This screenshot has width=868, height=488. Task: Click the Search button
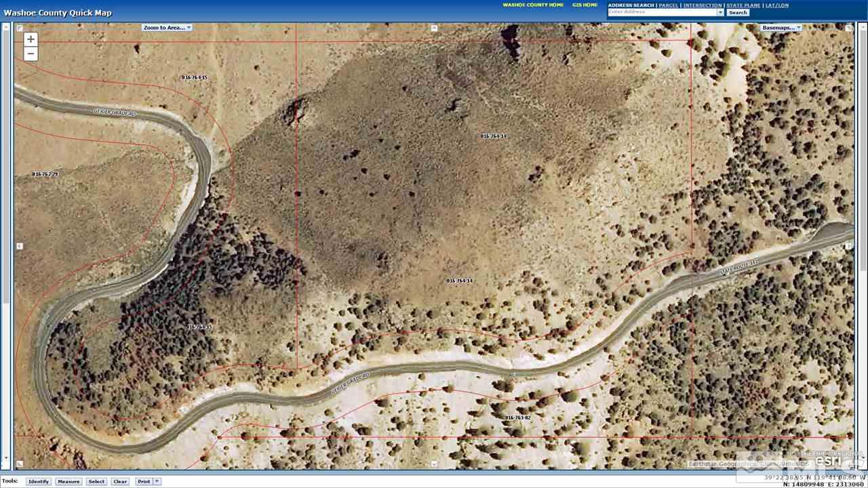tap(738, 12)
